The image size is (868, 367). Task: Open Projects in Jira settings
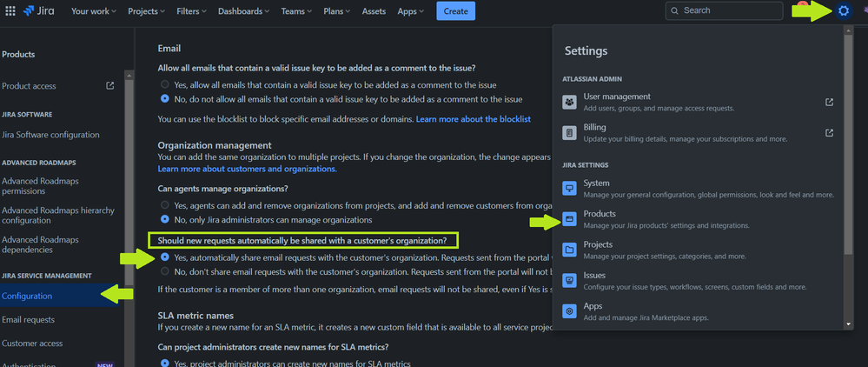tap(698, 250)
